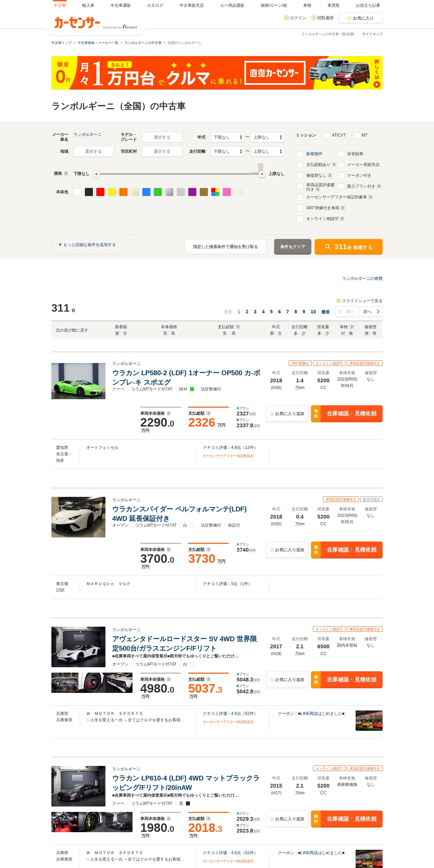The width and height of the screenshot is (434, 868).
Task: Go to next page with 次へ arrow
Action: point(371,312)
